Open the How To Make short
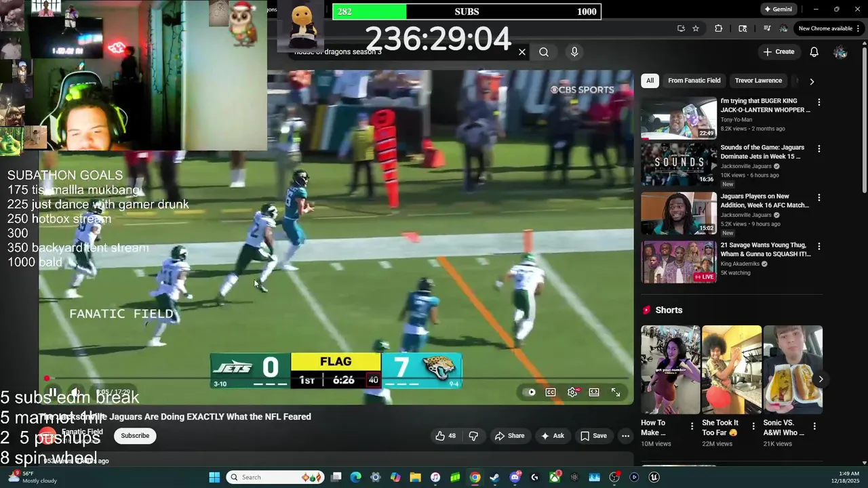868x488 pixels. 671,370
